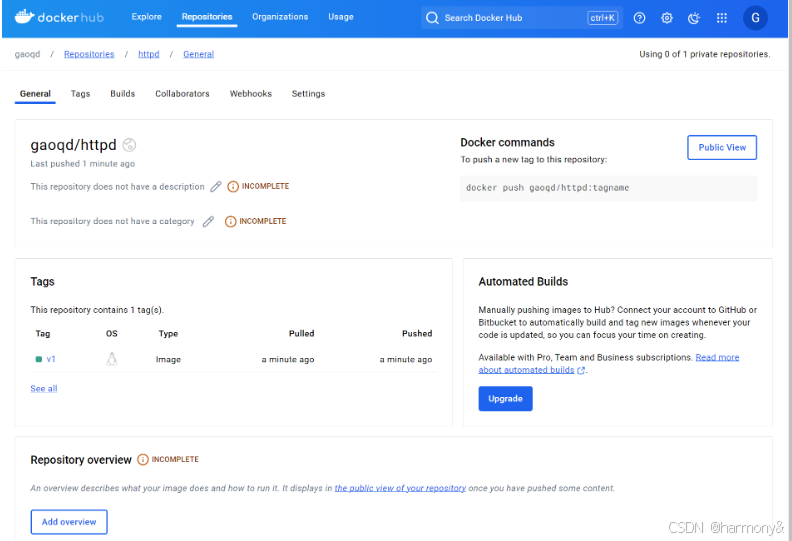Click the green status dot for v1
Image resolution: width=792 pixels, height=541 pixels.
pos(39,359)
